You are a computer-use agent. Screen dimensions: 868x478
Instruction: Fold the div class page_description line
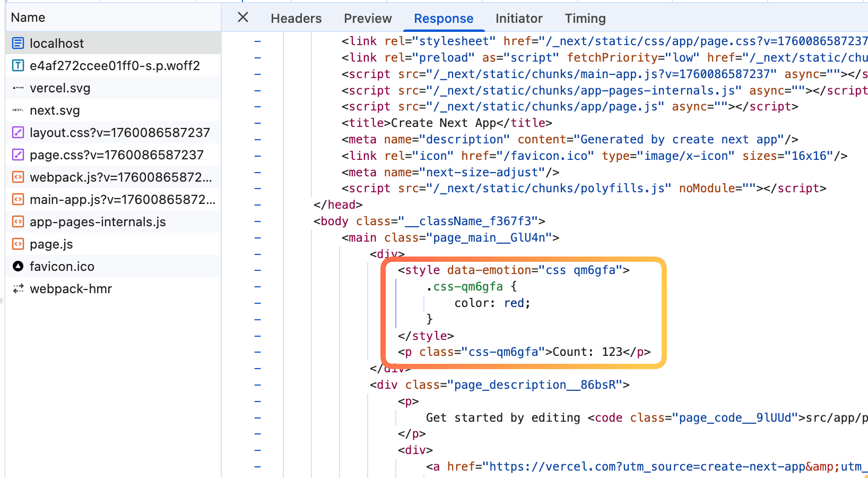257,385
